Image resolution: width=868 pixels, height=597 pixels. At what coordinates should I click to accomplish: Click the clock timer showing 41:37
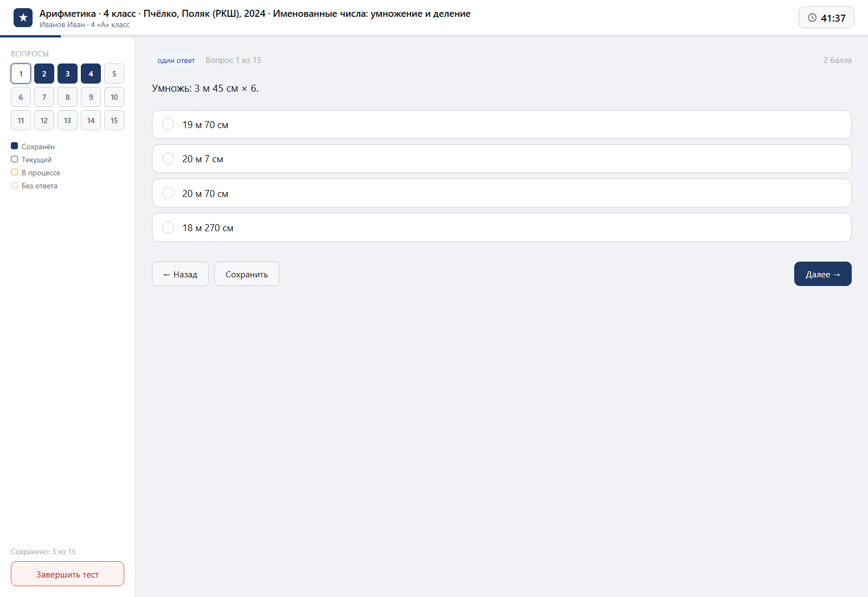point(826,18)
